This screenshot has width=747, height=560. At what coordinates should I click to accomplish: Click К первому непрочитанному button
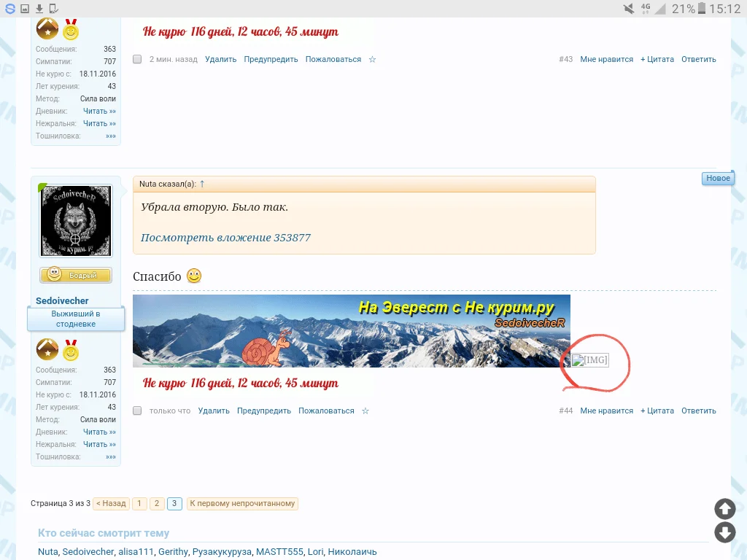[x=242, y=503]
